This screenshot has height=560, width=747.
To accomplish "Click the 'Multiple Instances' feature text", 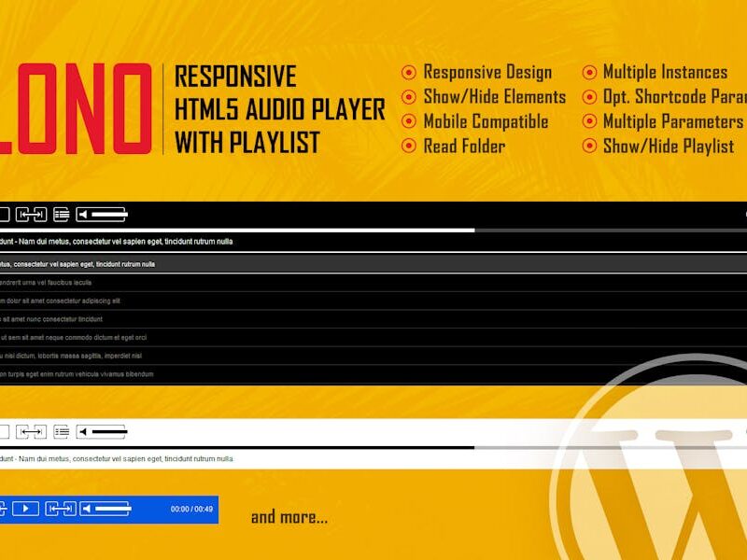I will click(665, 73).
